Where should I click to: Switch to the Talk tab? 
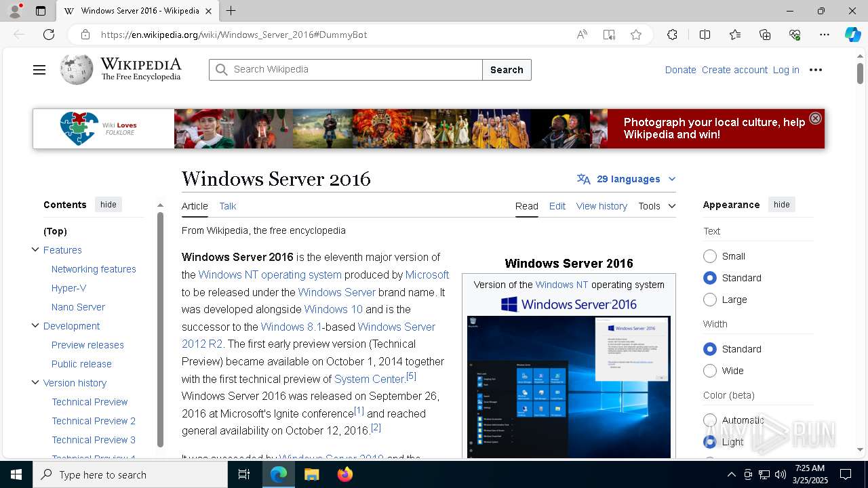click(x=228, y=206)
